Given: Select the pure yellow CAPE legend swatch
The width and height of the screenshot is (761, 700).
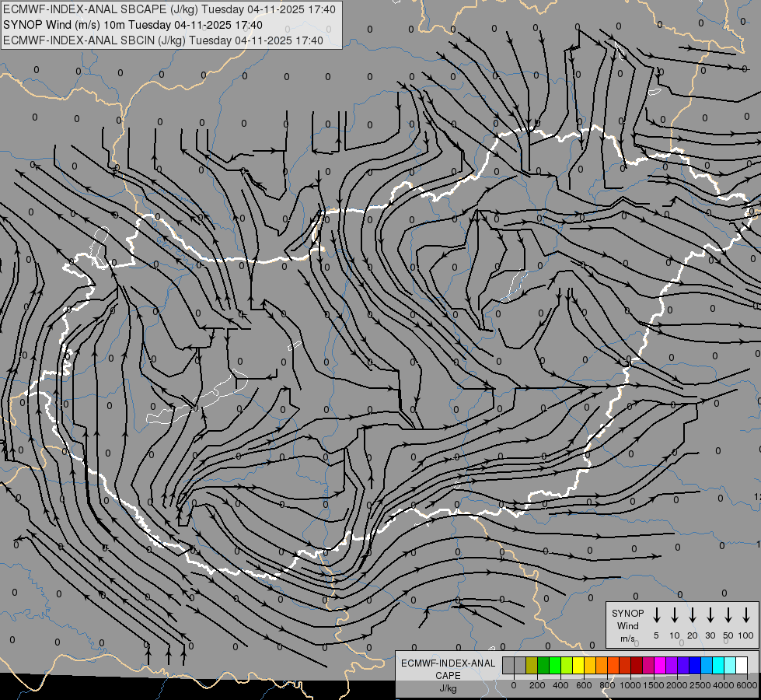Looking at the screenshot, I should 578,665.
